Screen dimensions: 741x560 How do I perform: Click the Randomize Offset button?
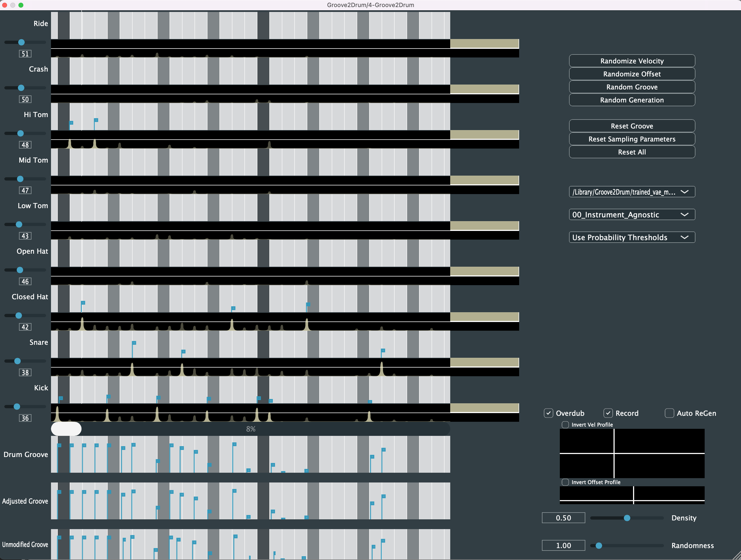tap(632, 74)
